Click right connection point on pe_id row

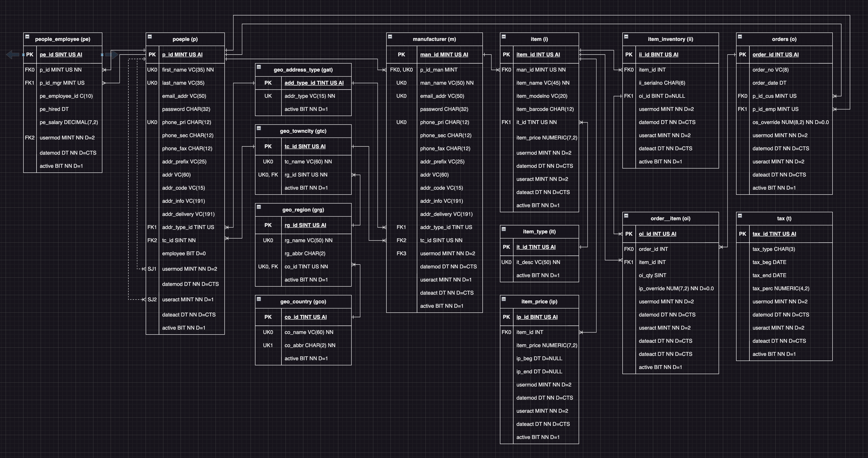click(102, 55)
